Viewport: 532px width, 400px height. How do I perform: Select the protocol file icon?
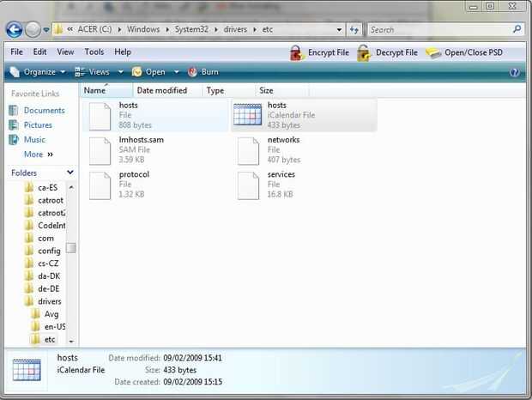tap(100, 185)
